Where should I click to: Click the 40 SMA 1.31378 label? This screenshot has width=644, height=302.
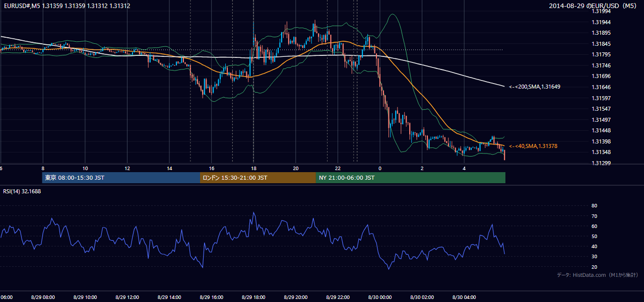point(533,146)
